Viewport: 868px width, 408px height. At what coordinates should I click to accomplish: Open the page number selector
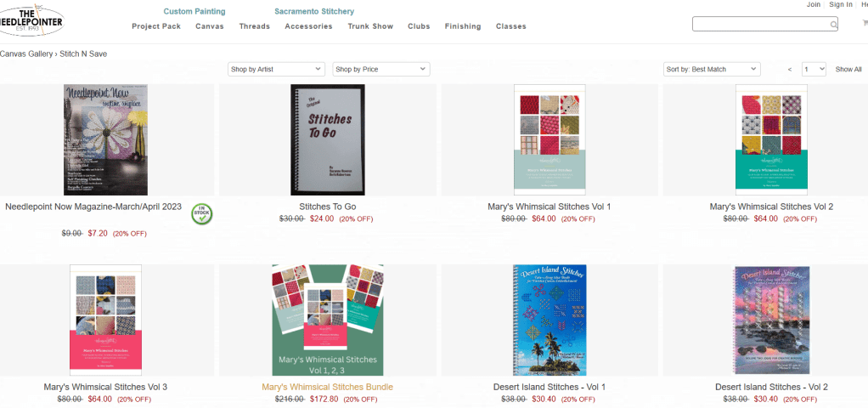click(814, 70)
